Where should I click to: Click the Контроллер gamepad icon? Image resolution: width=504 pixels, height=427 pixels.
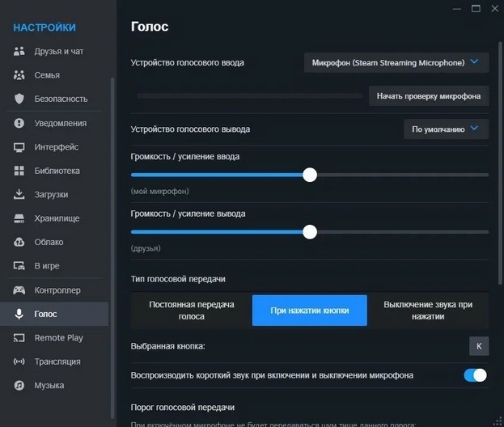click(x=19, y=290)
